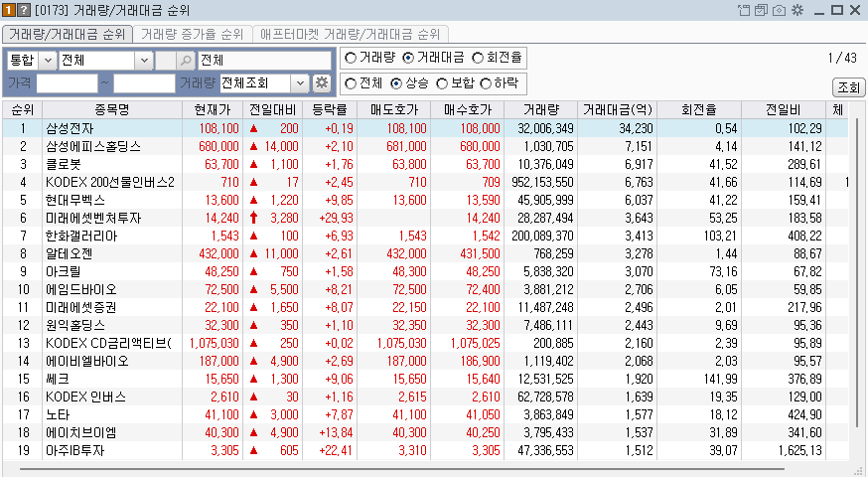
Task: Click the 전일대비 column header
Action: (273, 109)
